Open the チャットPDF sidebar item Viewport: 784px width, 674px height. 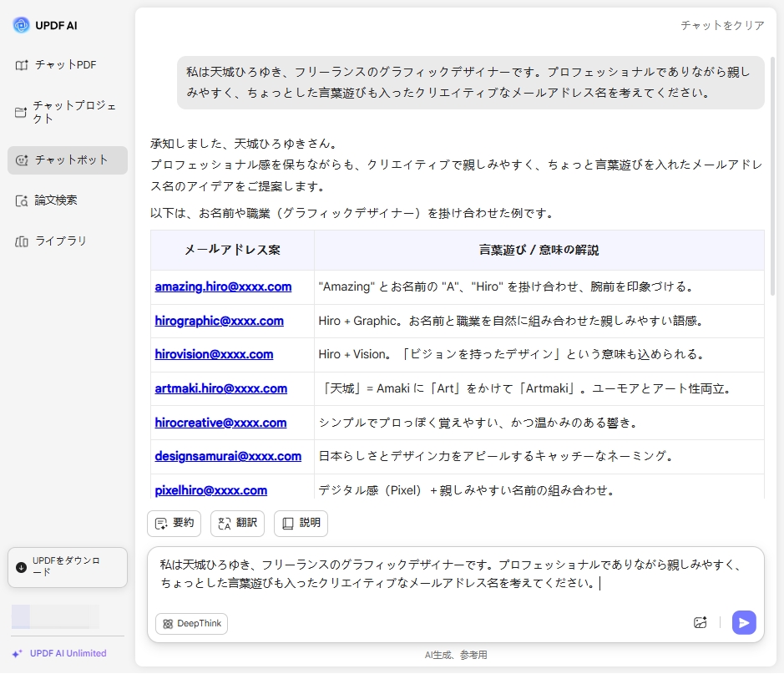pyautogui.click(x=68, y=65)
